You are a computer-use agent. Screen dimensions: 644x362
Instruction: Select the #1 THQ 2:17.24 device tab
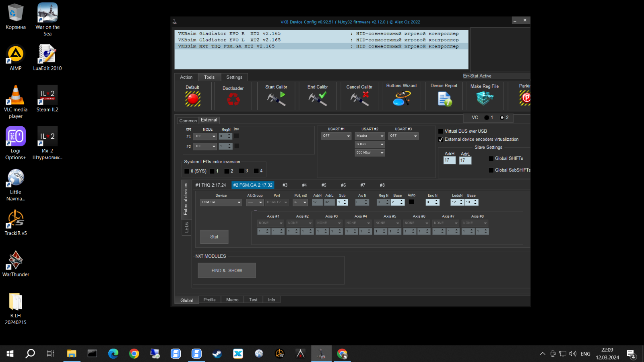(211, 185)
